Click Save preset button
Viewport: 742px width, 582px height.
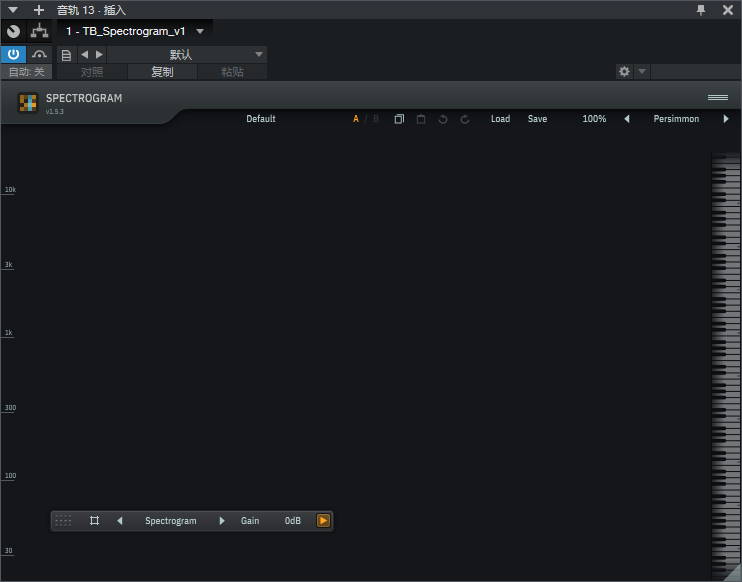click(537, 119)
